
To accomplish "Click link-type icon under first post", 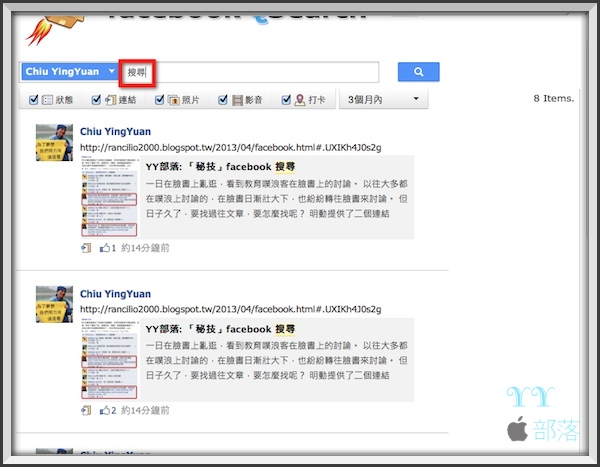I will coord(86,248).
